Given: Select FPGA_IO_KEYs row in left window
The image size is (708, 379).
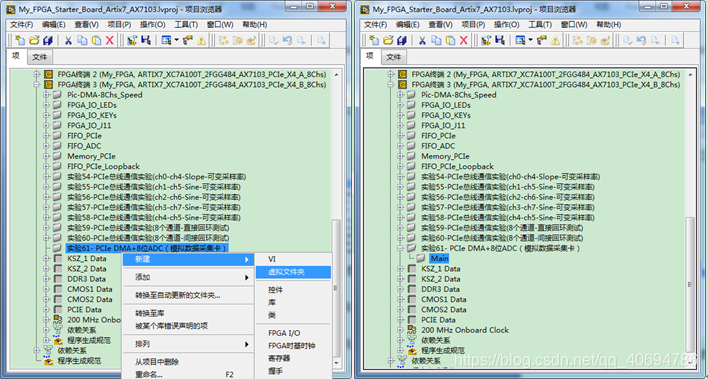Looking at the screenshot, I should click(92, 115).
